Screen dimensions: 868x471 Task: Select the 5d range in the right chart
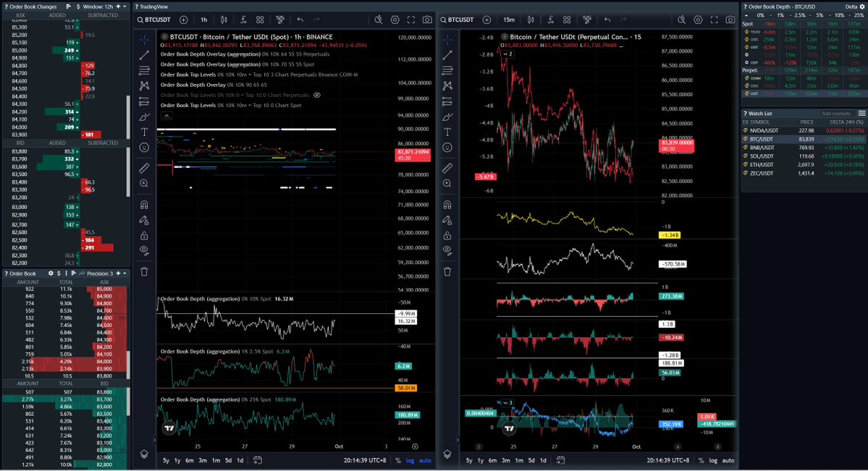[531, 460]
